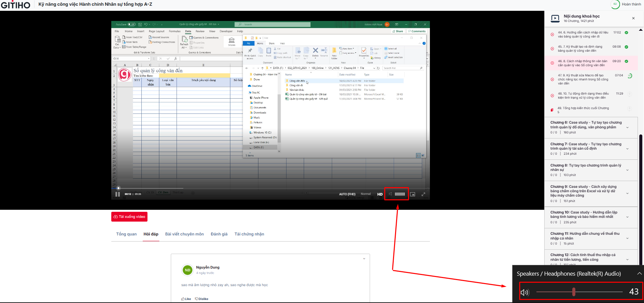Click the Tải xuống video button
The height and width of the screenshot is (303, 644).
(129, 217)
